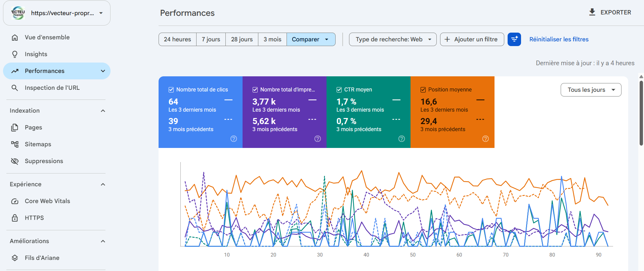The height and width of the screenshot is (271, 644).
Task: Open the Core Web Vitals gauge icon
Action: (x=15, y=201)
